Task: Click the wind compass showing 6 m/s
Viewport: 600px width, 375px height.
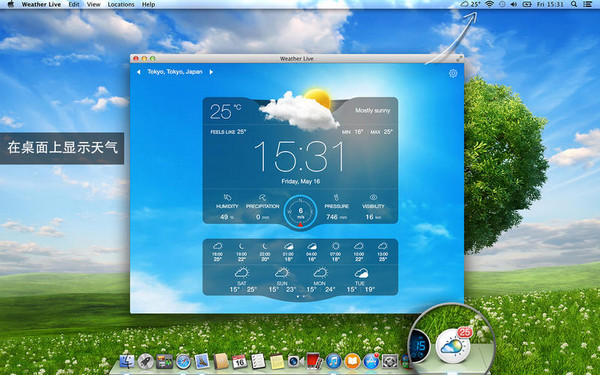Action: point(300,212)
